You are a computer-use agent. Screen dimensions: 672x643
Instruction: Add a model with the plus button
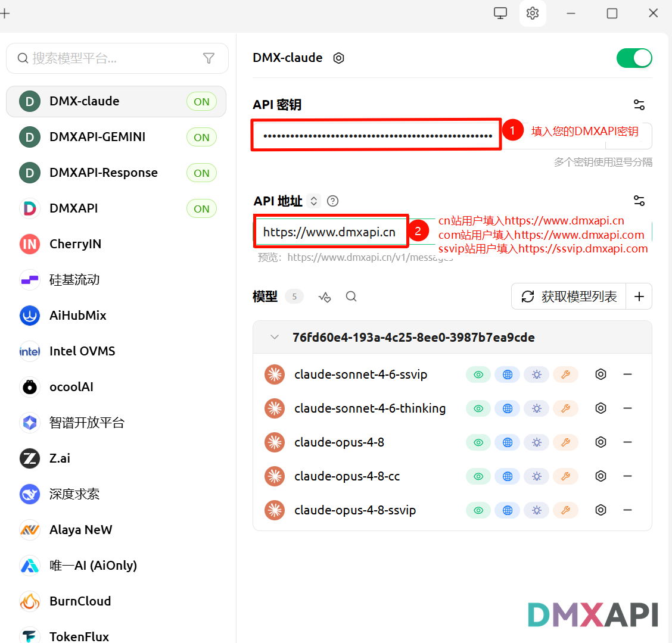tap(639, 296)
